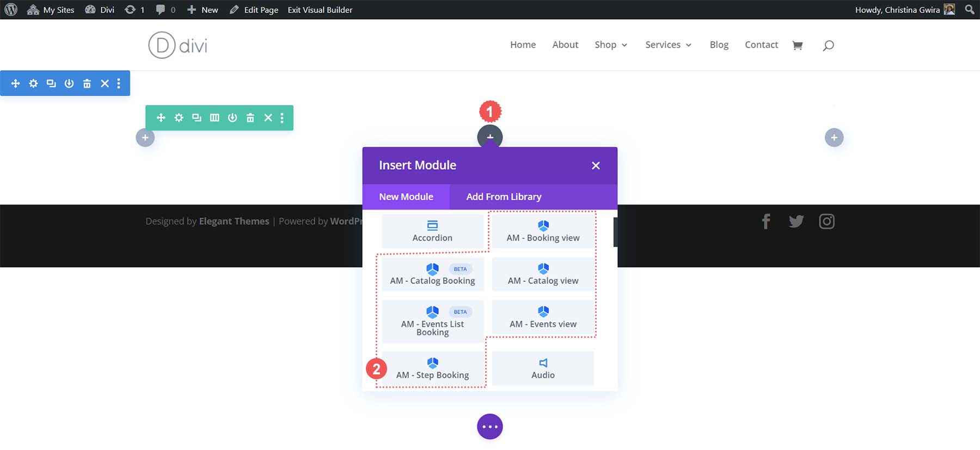The image size is (980, 450).
Task: Open the Instagram footer icon
Action: pyautogui.click(x=826, y=221)
